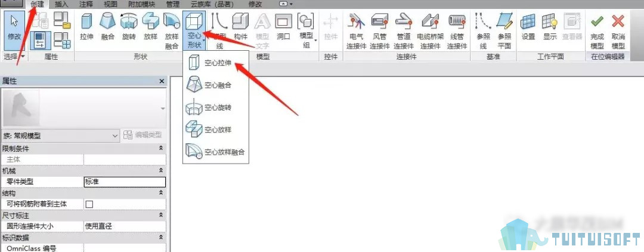Choose 空心拉伸 from the void menu
The height and width of the screenshot is (252, 644).
(x=216, y=63)
